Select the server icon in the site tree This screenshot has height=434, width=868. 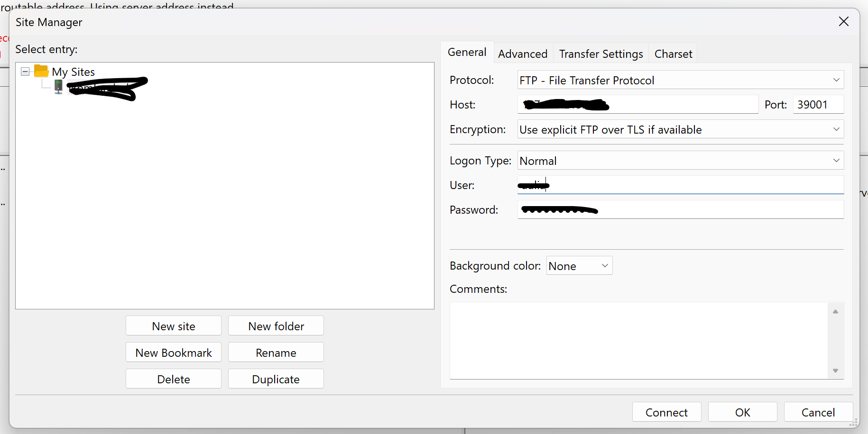(58, 87)
